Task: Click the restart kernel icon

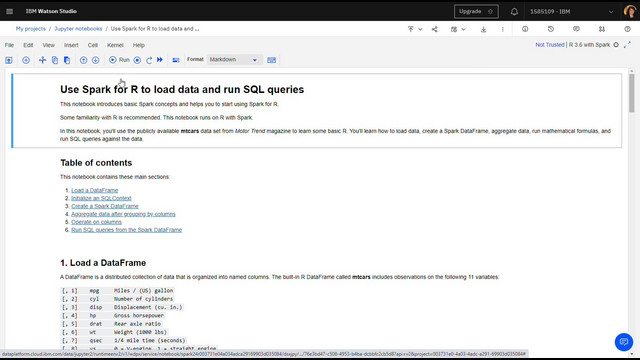Action: click(149, 60)
